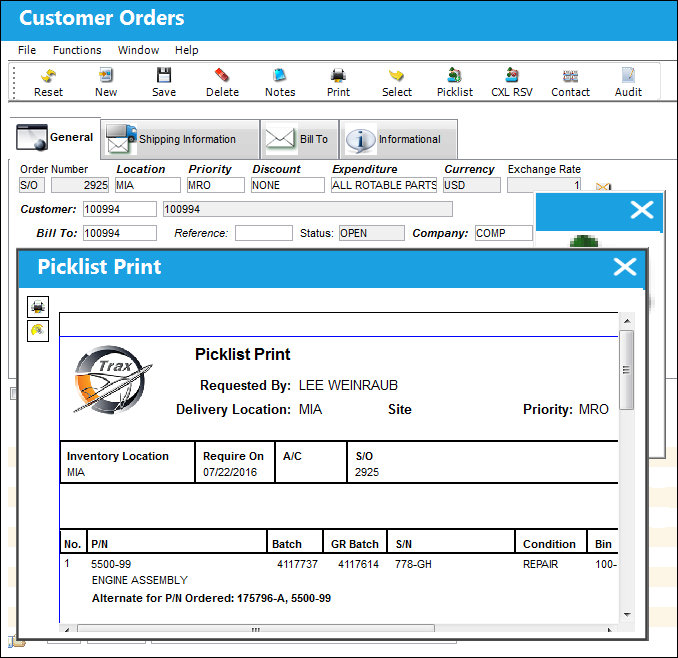Click Require On date 07/22/2016

pos(230,472)
